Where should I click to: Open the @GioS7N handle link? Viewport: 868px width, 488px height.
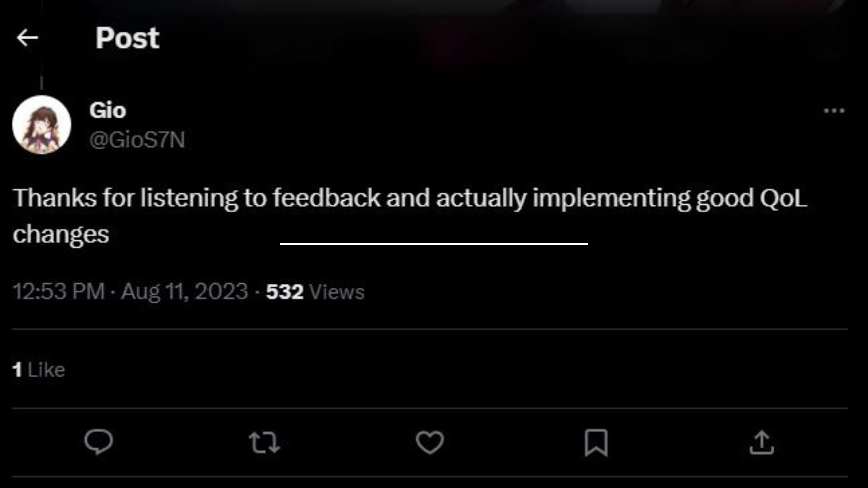click(x=137, y=140)
